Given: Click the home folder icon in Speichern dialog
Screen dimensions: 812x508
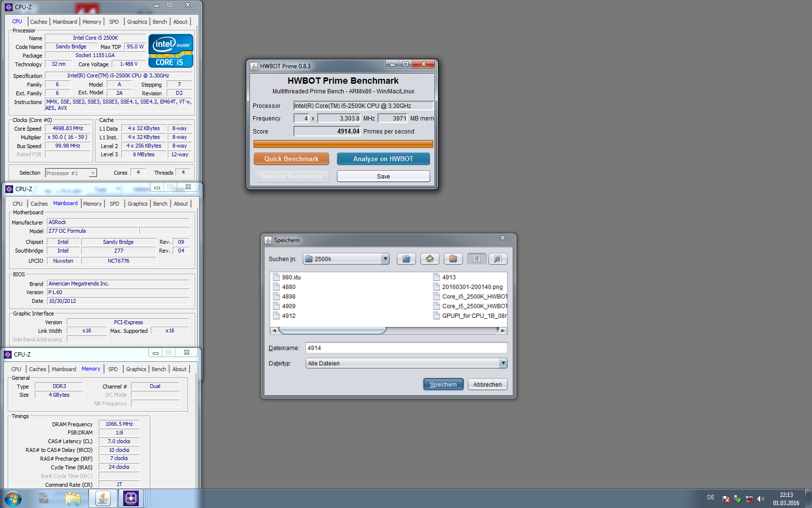Looking at the screenshot, I should click(x=430, y=259).
